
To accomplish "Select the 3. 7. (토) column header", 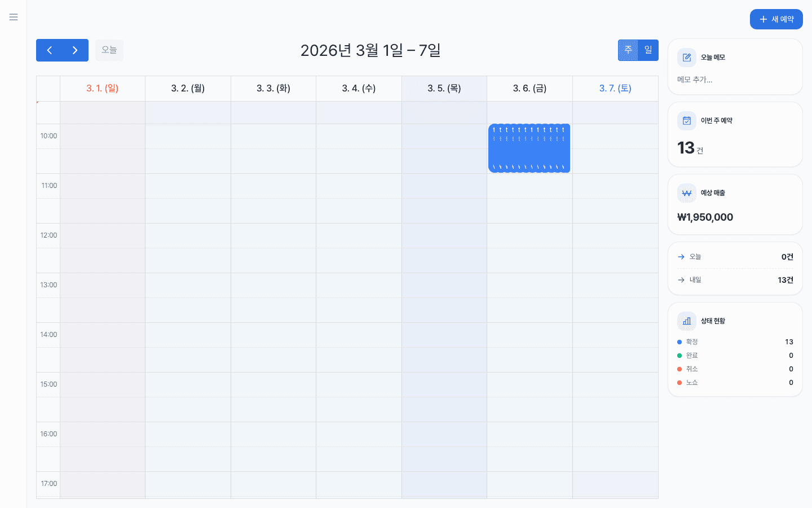I will tap(615, 89).
